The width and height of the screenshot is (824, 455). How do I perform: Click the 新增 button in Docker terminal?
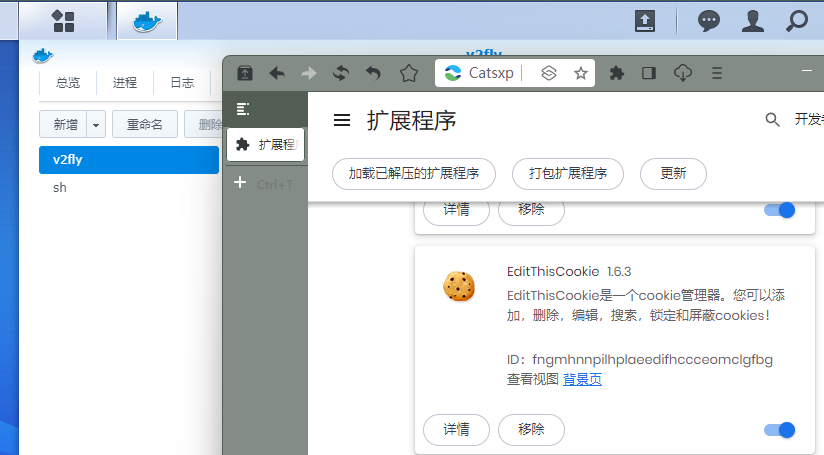pos(64,125)
